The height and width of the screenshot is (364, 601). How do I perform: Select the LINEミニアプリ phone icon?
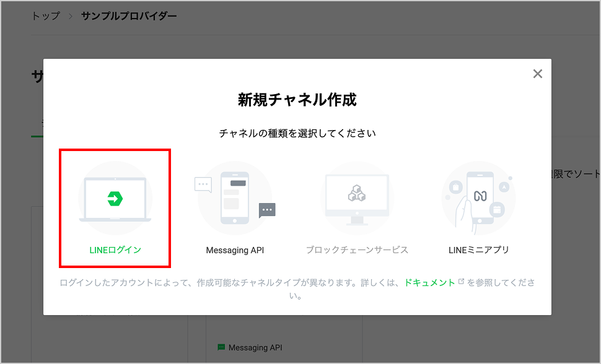[478, 198]
